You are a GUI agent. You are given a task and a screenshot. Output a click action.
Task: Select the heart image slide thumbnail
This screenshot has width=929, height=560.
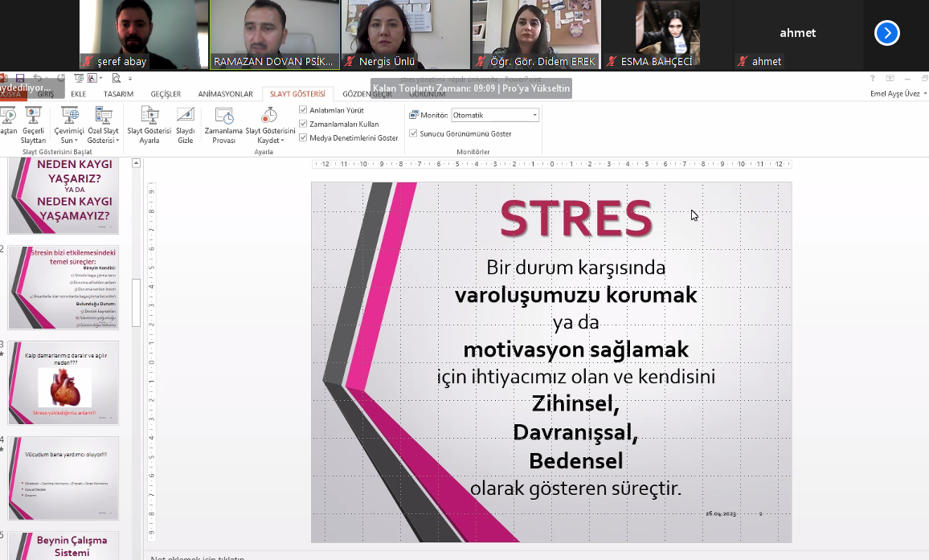coord(63,382)
